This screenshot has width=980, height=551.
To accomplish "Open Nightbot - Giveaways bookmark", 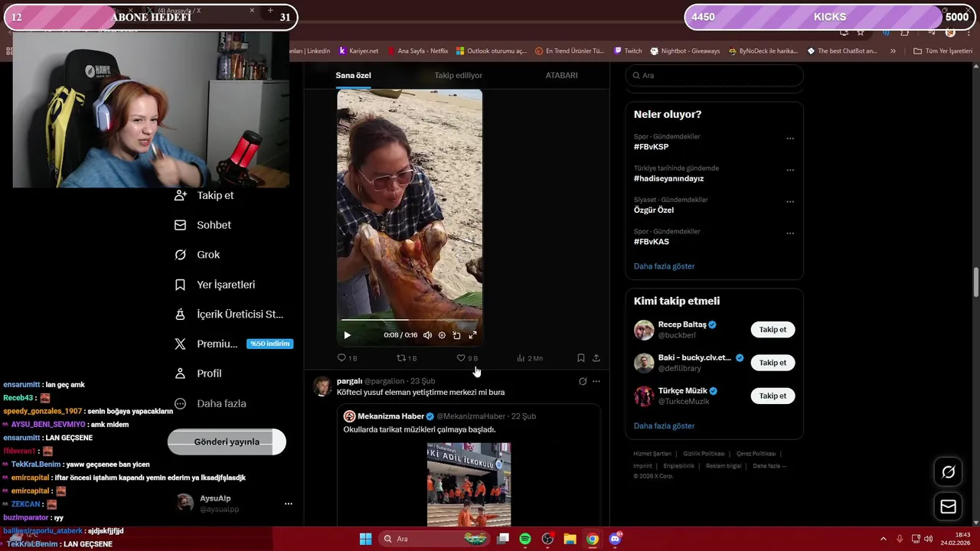I will [x=685, y=51].
